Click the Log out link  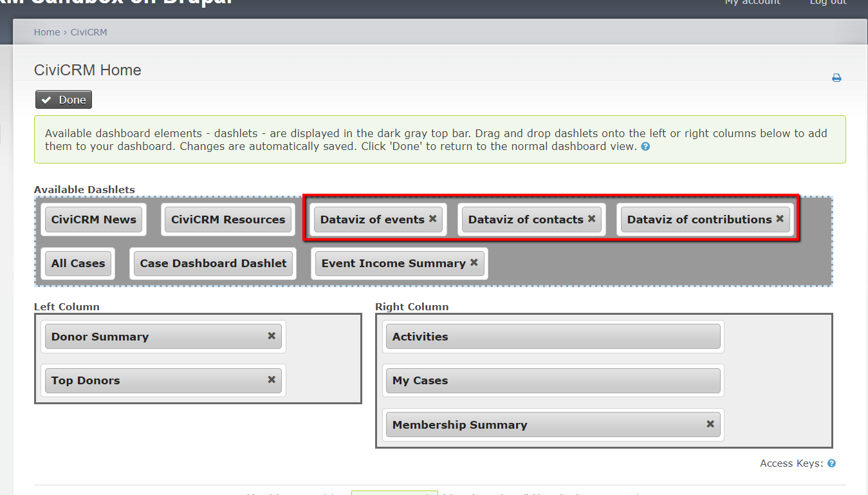coord(828,3)
